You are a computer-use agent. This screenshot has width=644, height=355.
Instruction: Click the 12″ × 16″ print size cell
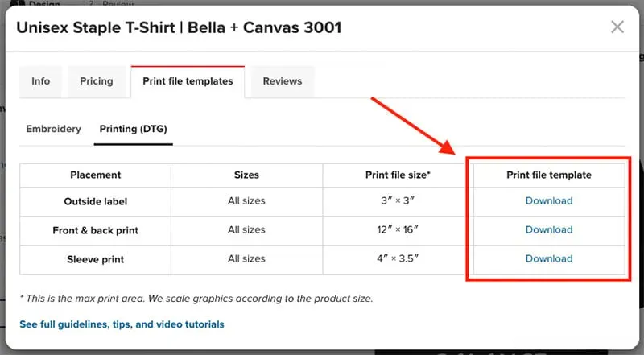[398, 230]
